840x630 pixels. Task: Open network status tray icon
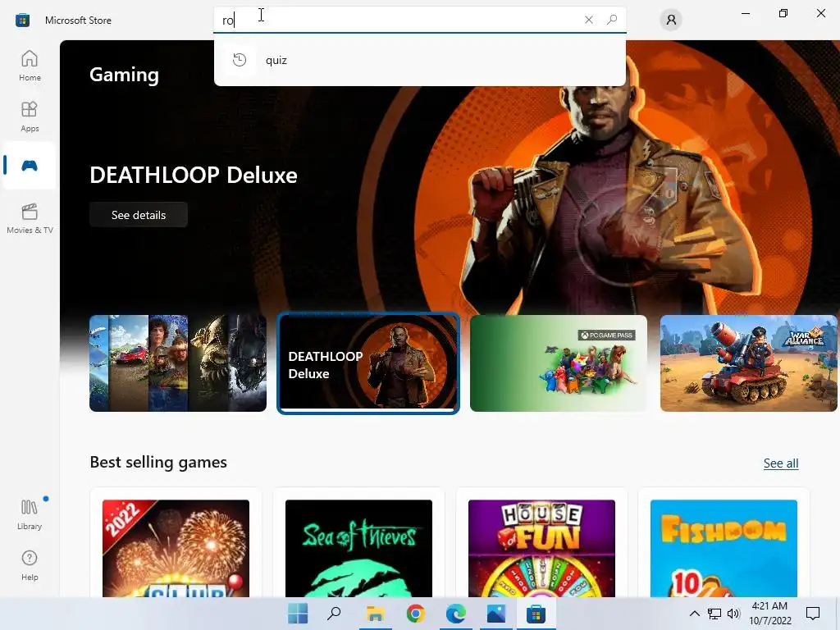pyautogui.click(x=714, y=614)
